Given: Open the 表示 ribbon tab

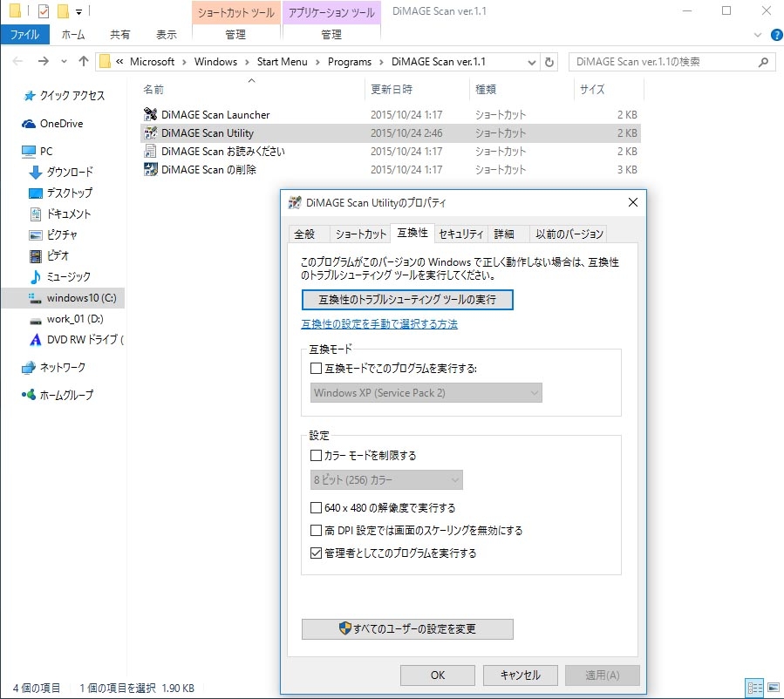Looking at the screenshot, I should (167, 35).
